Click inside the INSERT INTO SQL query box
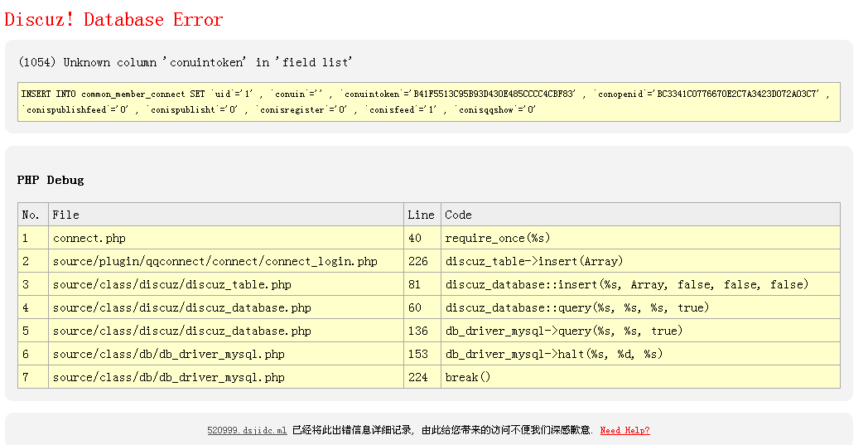Screen dimensions: 868x445 (428, 102)
